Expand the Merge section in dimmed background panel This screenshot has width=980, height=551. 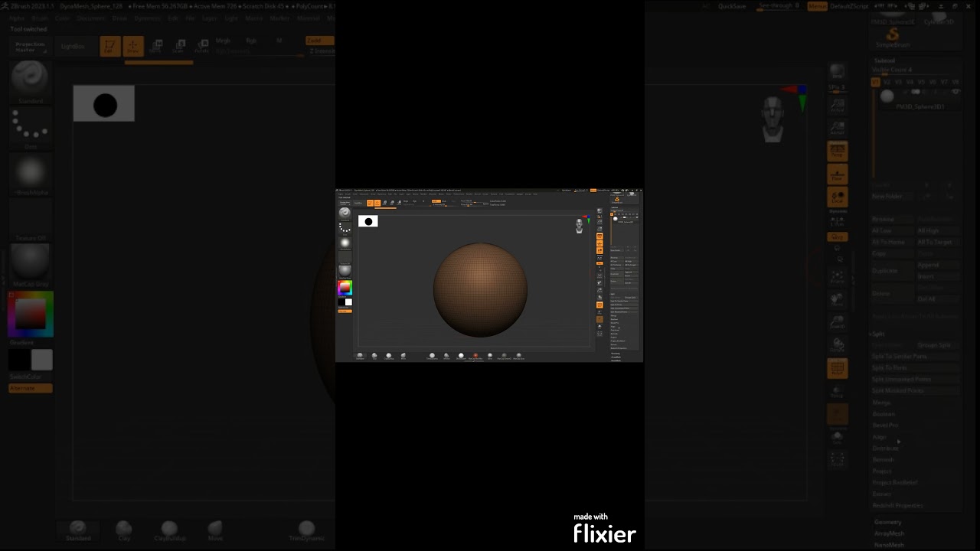click(x=881, y=403)
